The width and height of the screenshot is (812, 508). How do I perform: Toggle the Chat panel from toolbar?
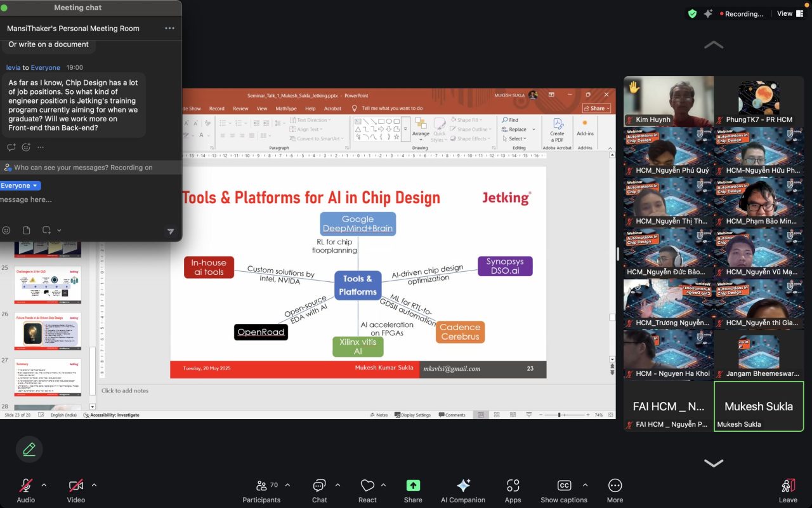coord(319,490)
